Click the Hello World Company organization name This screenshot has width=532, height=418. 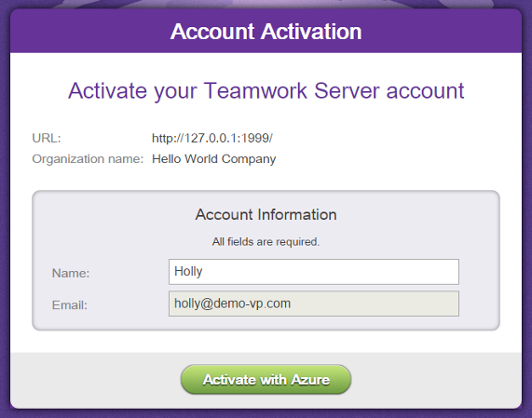(214, 159)
